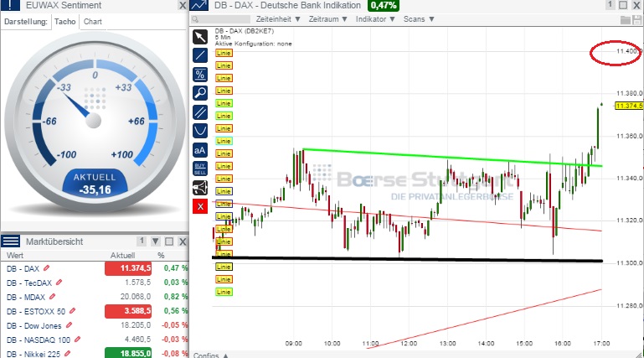
Task: Click the 11.374,5 DAX price cell
Action: coord(128,268)
